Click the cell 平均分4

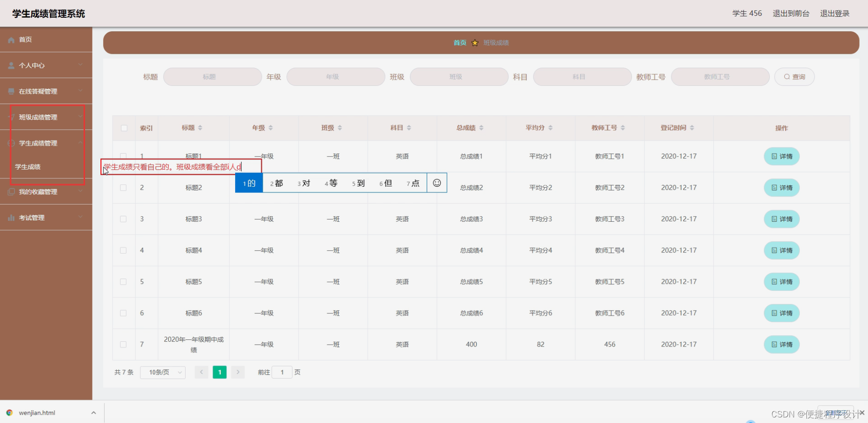[x=540, y=250]
